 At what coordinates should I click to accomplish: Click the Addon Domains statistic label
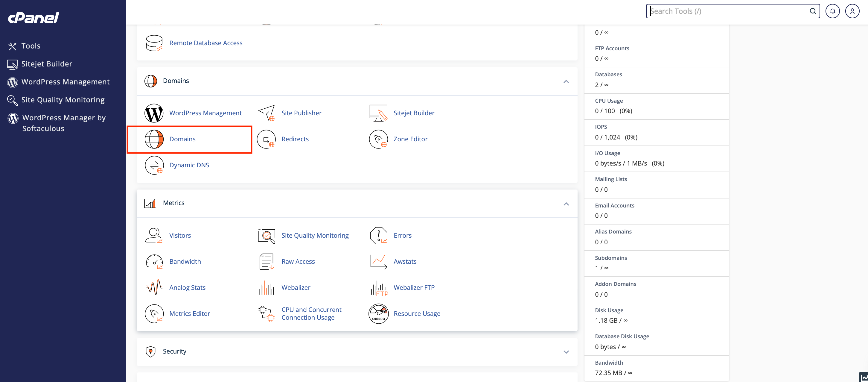(x=615, y=284)
